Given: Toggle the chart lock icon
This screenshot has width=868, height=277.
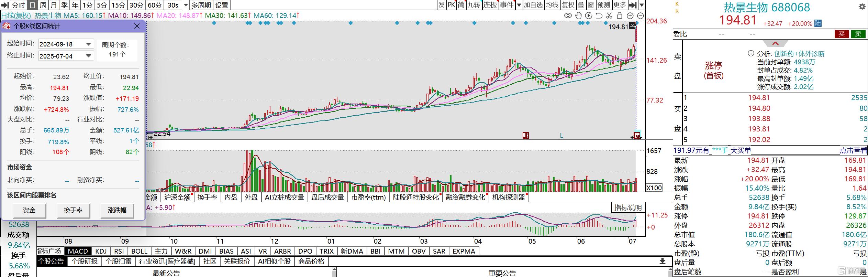Looking at the screenshot, I should (620, 15).
